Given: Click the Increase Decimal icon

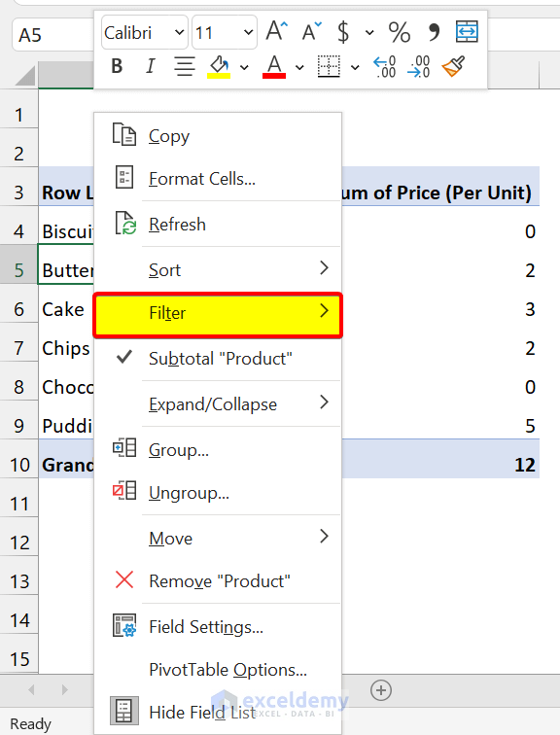Looking at the screenshot, I should click(x=384, y=66).
